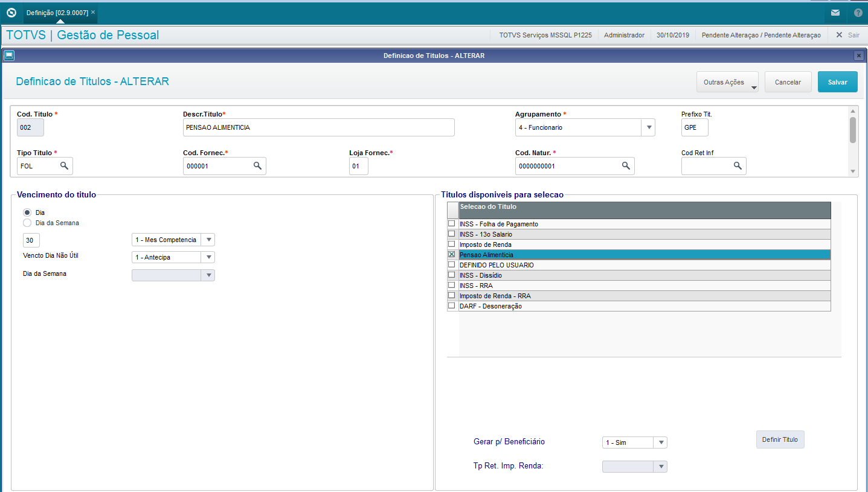Click the form scrollbar down arrow
This screenshot has height=492, width=868.
point(853,172)
